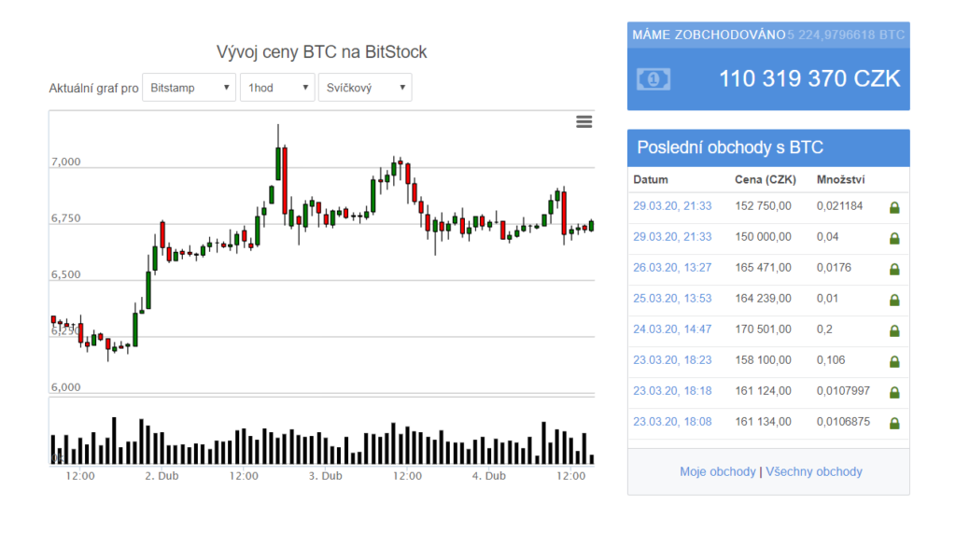Open Všechny obchody link

[x=814, y=471]
